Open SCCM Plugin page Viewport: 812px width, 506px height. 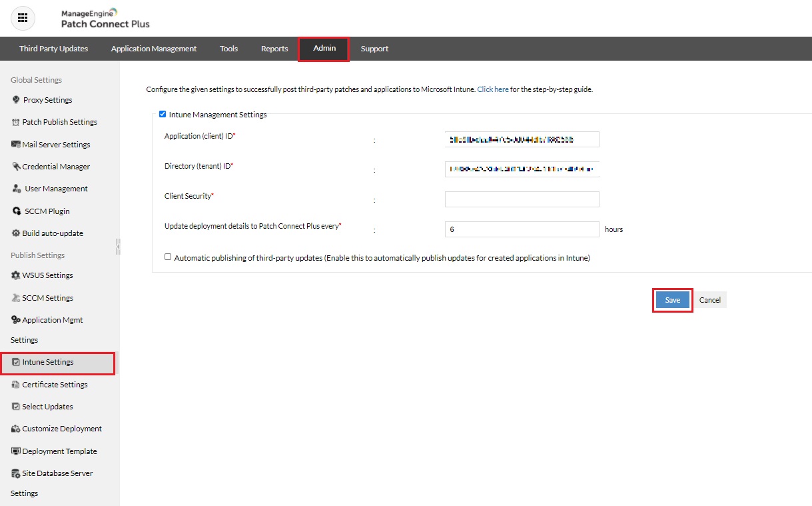point(47,211)
